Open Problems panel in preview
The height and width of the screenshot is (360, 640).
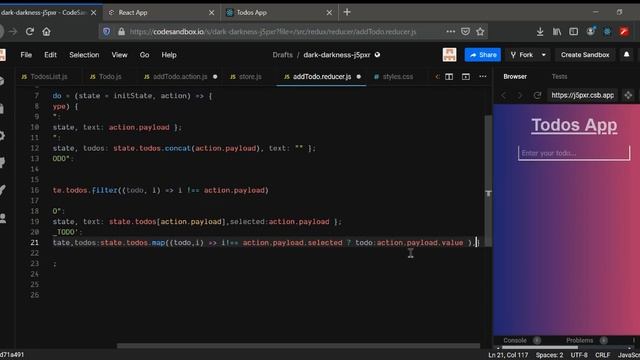point(579,340)
